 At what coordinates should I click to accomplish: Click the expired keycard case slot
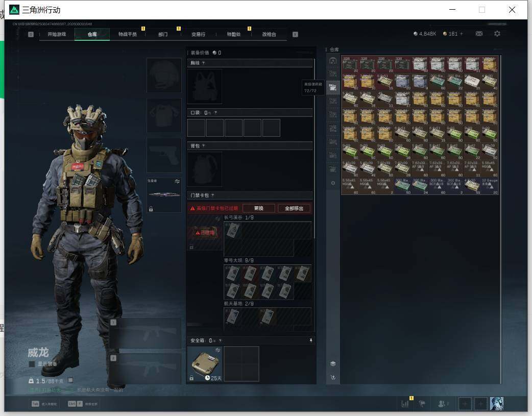205,233
